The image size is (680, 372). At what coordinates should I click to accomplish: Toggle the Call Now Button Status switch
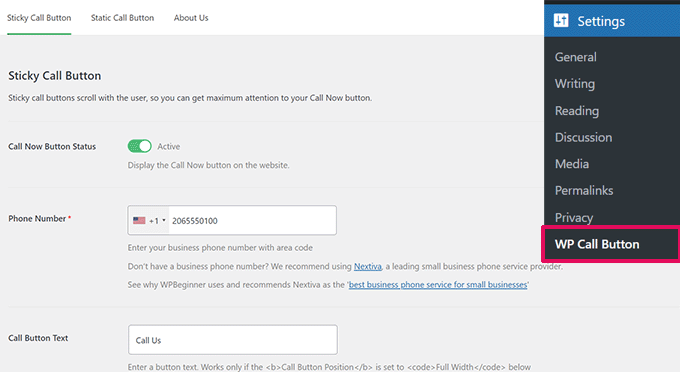(139, 146)
